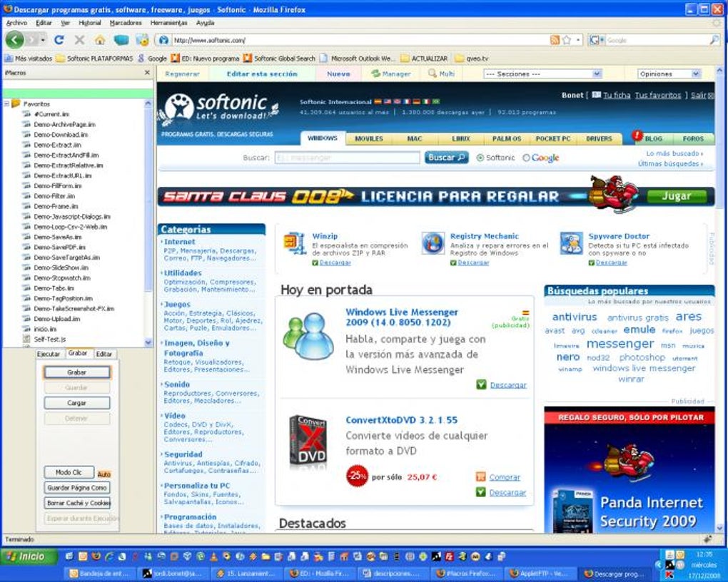Open the search engine selector dropdown
The image size is (728, 582).
pyautogui.click(x=597, y=41)
